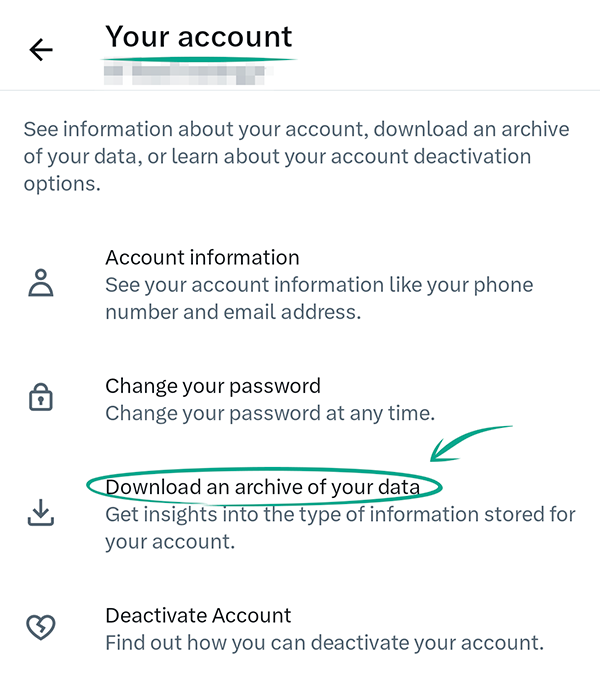The image size is (600, 687).
Task: Click the phone number and email description text
Action: coord(318,298)
